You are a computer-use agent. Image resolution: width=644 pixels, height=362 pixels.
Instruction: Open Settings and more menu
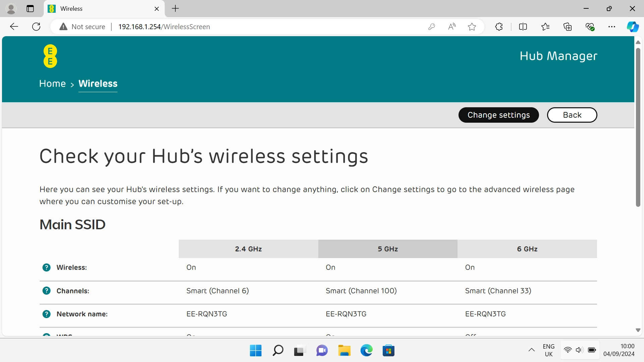pyautogui.click(x=612, y=26)
